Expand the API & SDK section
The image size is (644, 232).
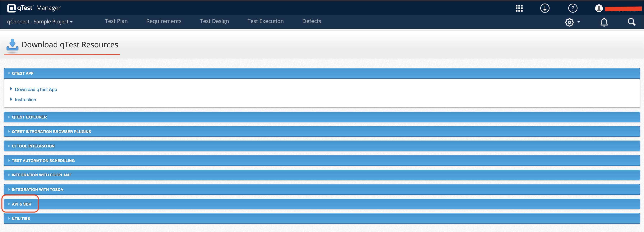click(x=21, y=204)
